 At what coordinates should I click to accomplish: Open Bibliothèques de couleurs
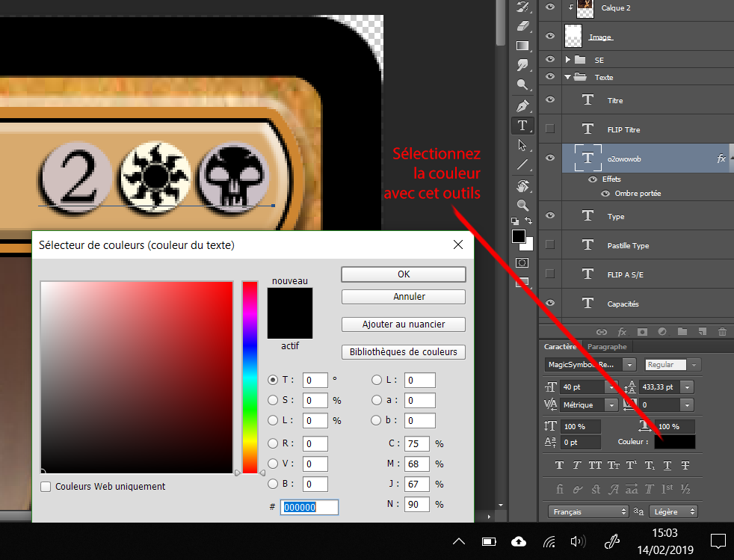(404, 352)
